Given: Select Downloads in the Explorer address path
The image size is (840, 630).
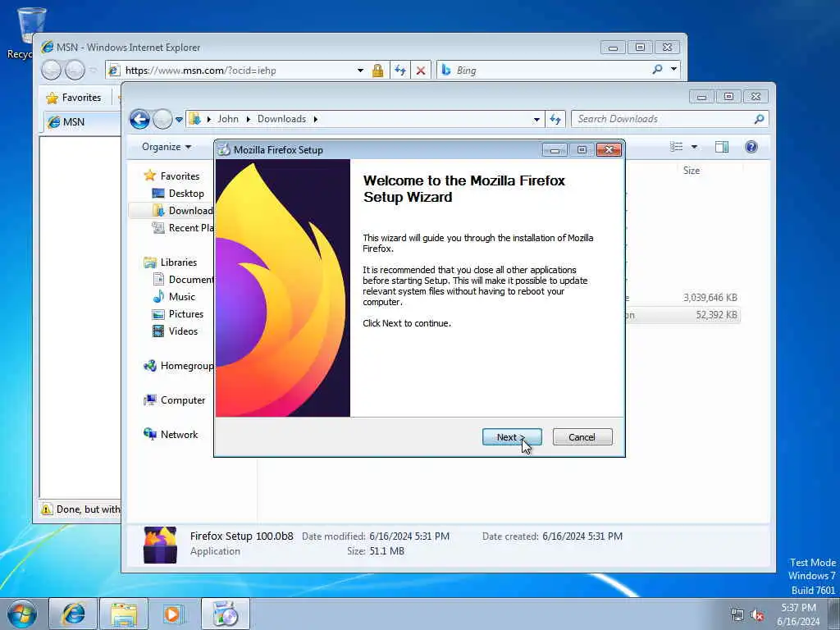Looking at the screenshot, I should (x=282, y=119).
